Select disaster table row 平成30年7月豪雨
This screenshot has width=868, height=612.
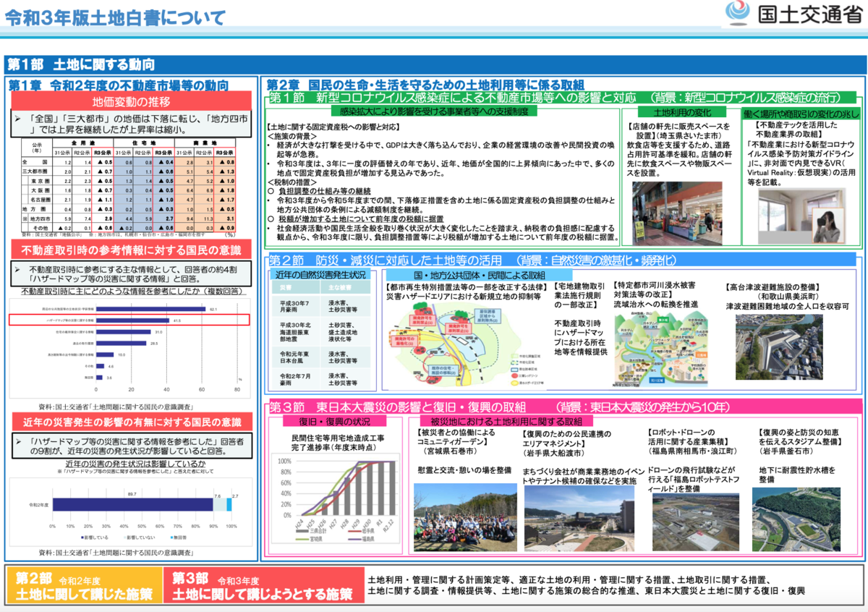[320, 307]
